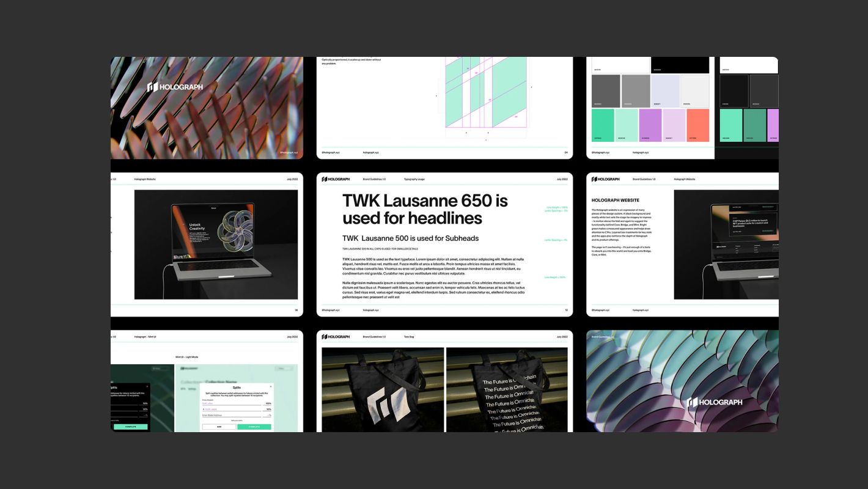Open the holograph.xyz footer link on the typography page
The height and width of the screenshot is (489, 868).
pyautogui.click(x=370, y=310)
